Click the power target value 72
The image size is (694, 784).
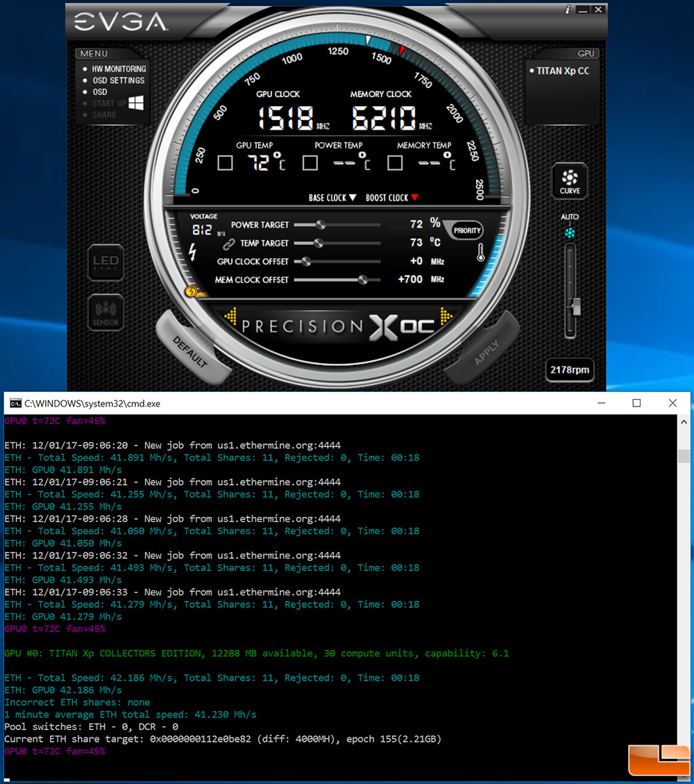point(416,225)
